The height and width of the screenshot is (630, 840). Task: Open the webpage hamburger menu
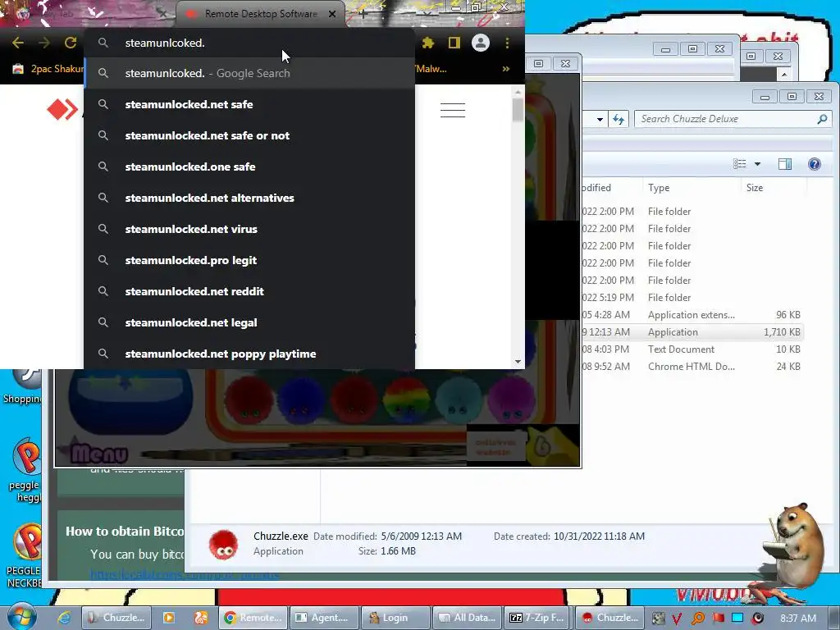click(453, 110)
